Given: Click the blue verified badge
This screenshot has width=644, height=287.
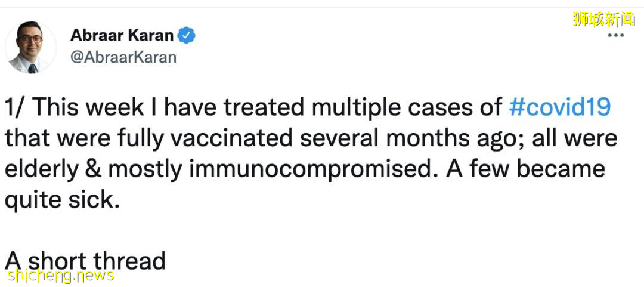Looking at the screenshot, I should 188,35.
